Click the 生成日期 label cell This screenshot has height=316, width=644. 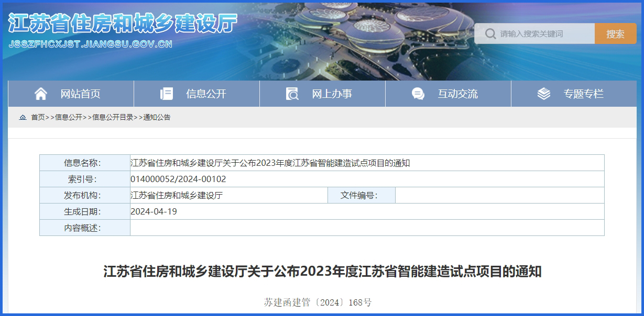point(85,211)
